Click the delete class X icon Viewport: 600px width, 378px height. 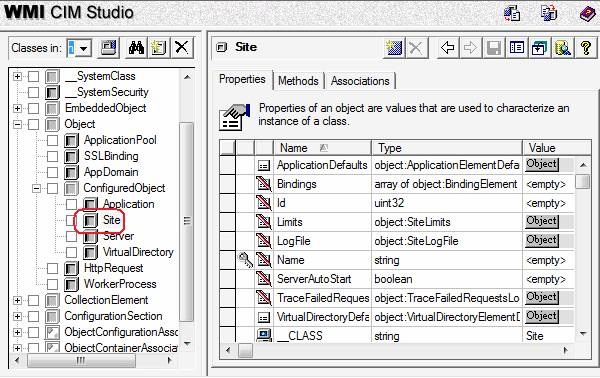point(181,48)
